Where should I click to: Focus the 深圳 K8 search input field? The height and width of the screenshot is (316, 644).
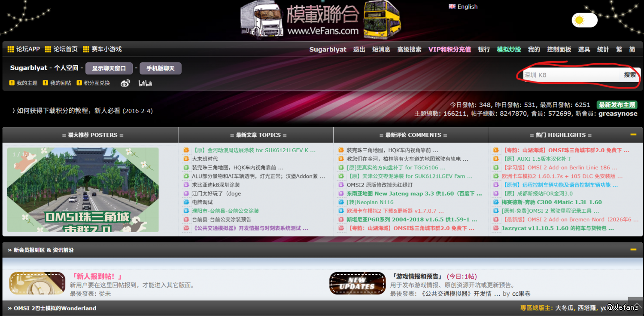571,75
